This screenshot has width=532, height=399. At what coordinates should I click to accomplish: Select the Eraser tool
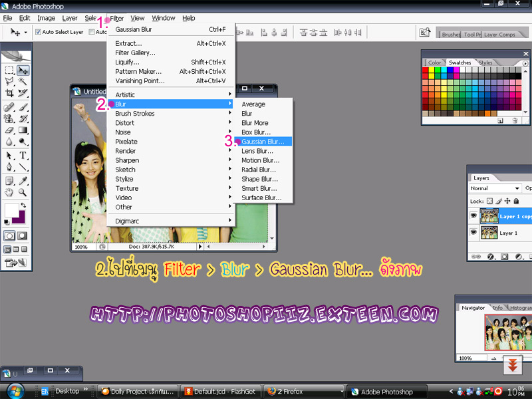(x=9, y=130)
